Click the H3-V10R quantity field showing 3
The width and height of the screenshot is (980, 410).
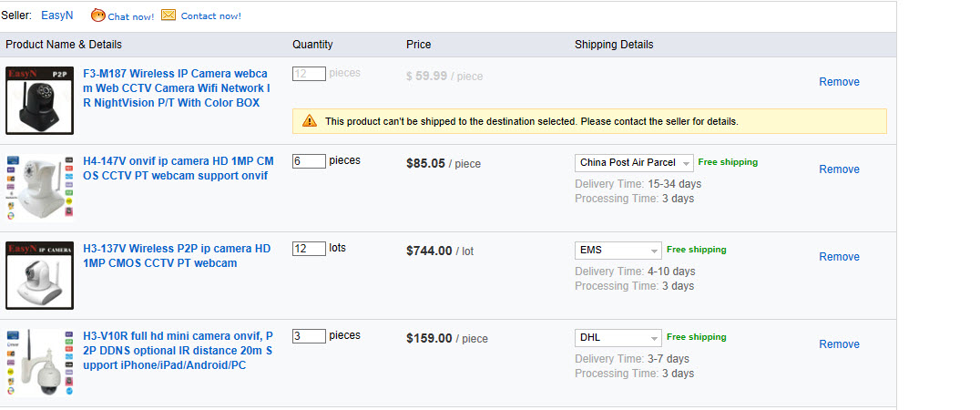coord(309,336)
